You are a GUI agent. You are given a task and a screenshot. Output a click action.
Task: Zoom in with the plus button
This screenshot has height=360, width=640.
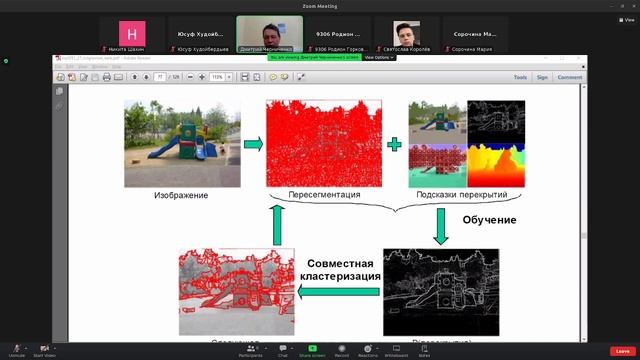pos(202,77)
